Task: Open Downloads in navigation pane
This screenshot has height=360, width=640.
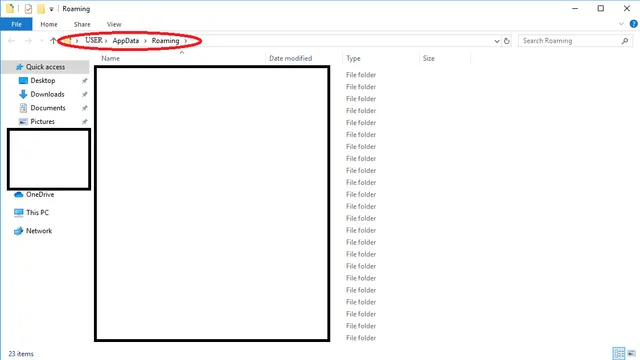Action: click(47, 94)
